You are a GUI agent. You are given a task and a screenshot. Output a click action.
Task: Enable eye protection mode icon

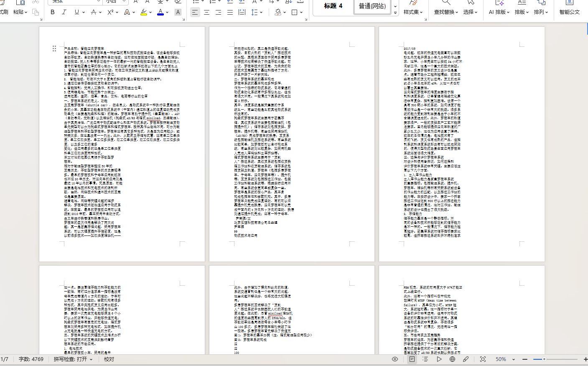[395, 359]
